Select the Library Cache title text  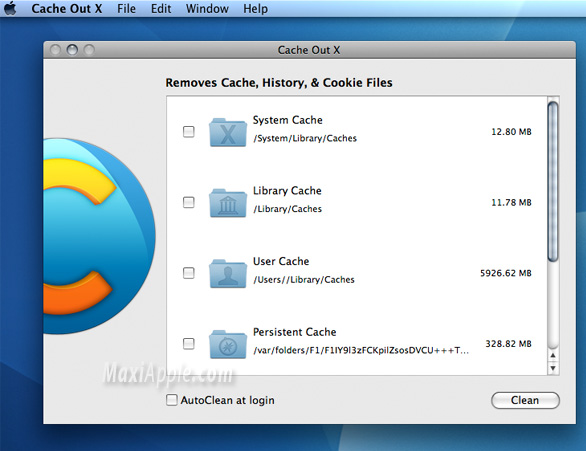[x=287, y=191]
